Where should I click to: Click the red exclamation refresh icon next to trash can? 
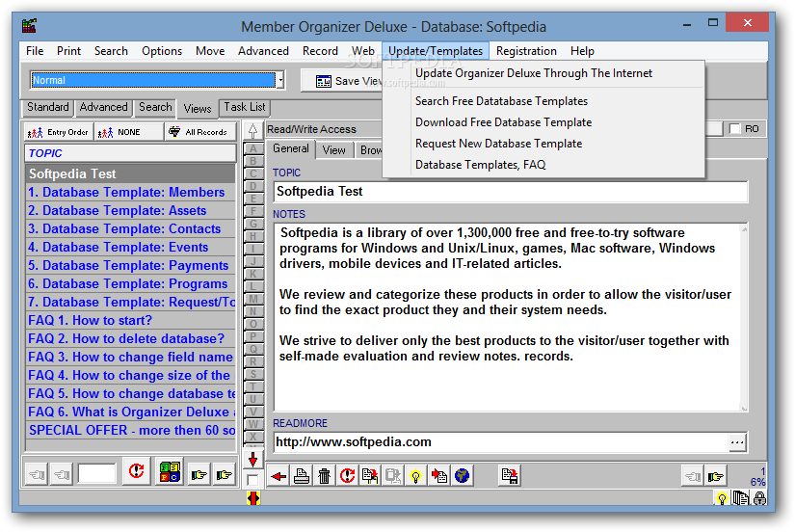coord(347,476)
